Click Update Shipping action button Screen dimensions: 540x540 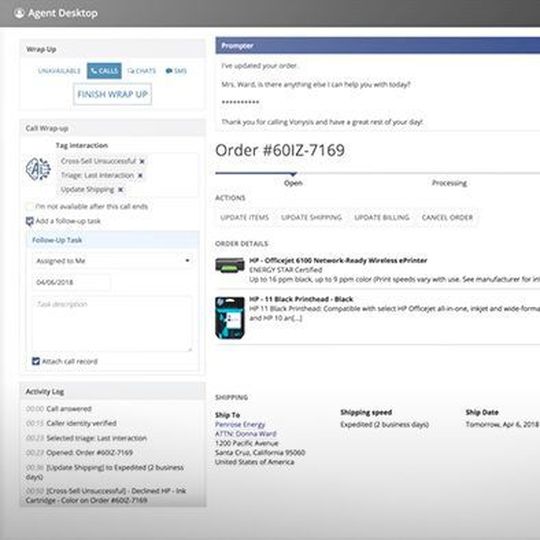[x=311, y=218]
